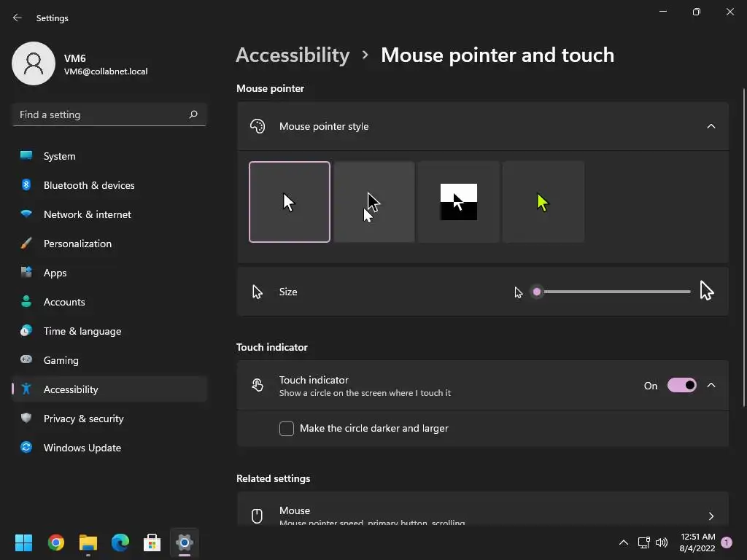Screen dimensions: 747x560
Task: Click the Personalization paintbrush icon
Action: coord(26,243)
